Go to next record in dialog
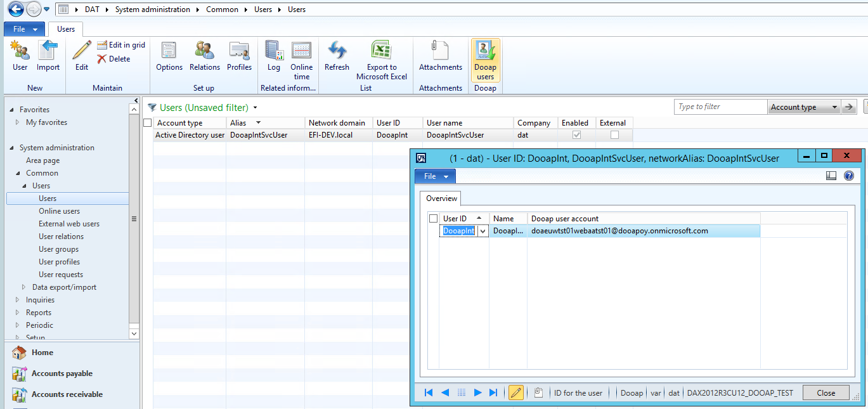This screenshot has width=868, height=409. tap(477, 393)
